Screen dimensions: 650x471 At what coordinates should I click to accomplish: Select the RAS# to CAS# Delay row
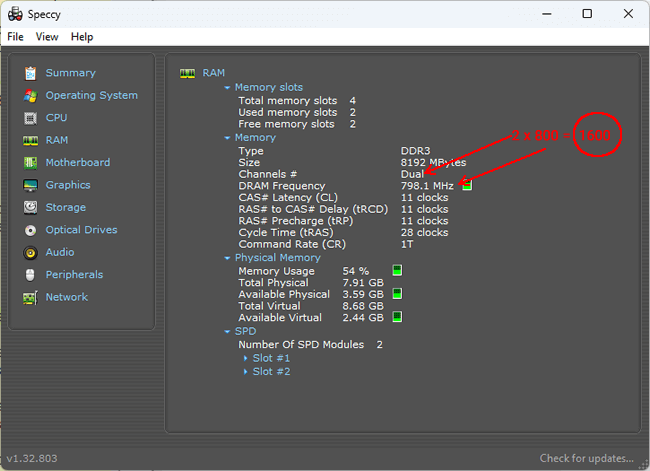click(x=343, y=209)
